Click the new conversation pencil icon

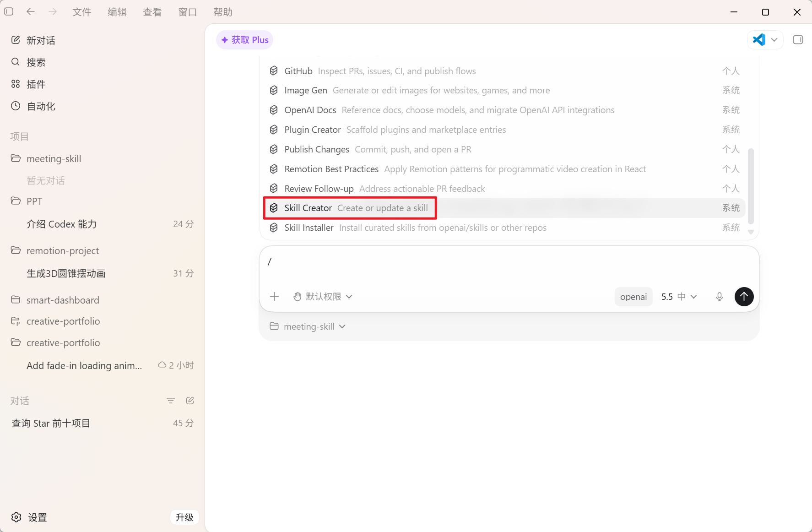(x=16, y=40)
